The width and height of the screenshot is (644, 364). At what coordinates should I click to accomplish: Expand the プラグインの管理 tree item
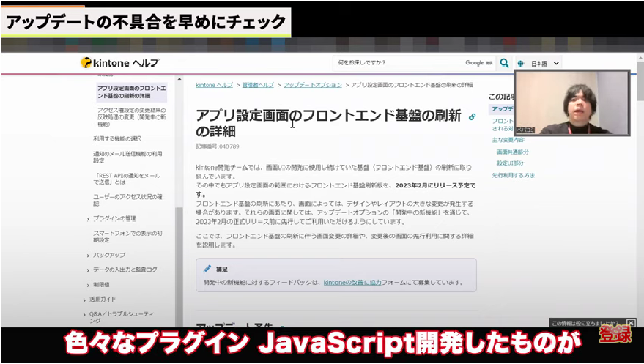click(89, 218)
